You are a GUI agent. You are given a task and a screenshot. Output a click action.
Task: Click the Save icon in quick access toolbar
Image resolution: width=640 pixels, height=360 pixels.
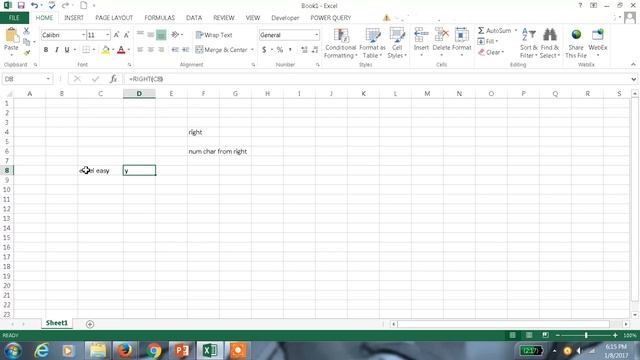pyautogui.click(x=21, y=5)
